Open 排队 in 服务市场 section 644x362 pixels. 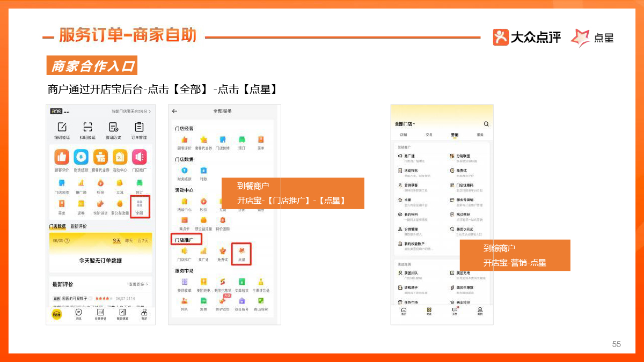click(x=184, y=304)
